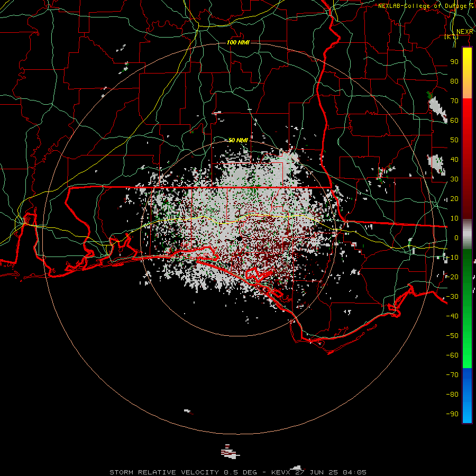The width and height of the screenshot is (476, 476).
Task: Click the positive 30 scale label
Action: (454, 179)
